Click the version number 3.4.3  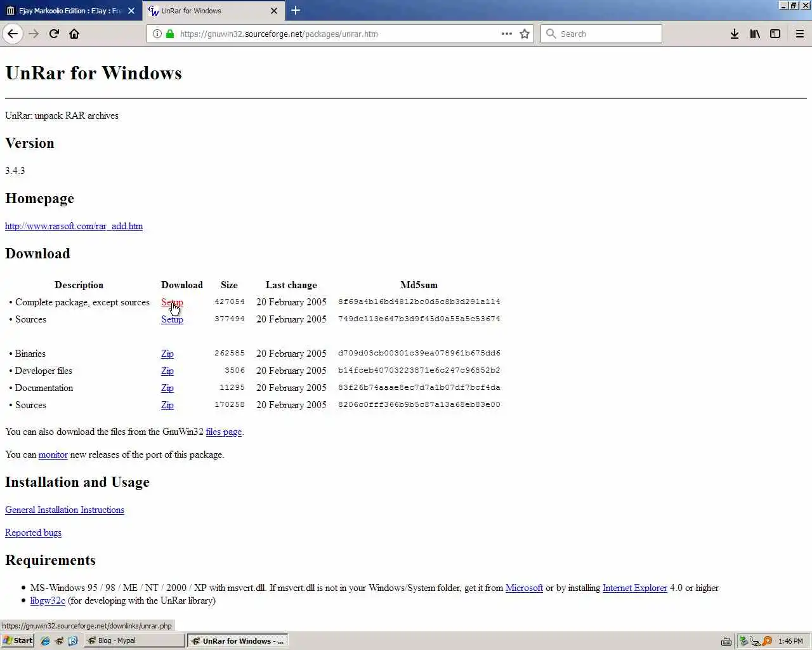pos(15,171)
